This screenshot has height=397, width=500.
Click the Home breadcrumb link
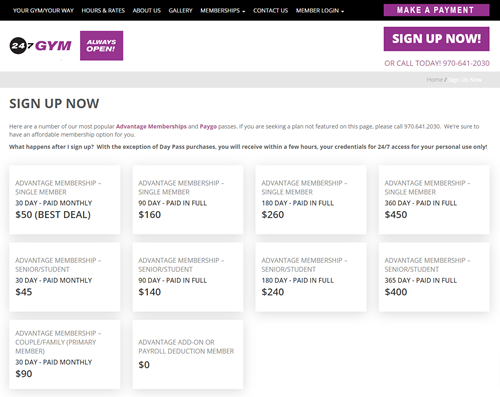(x=435, y=80)
